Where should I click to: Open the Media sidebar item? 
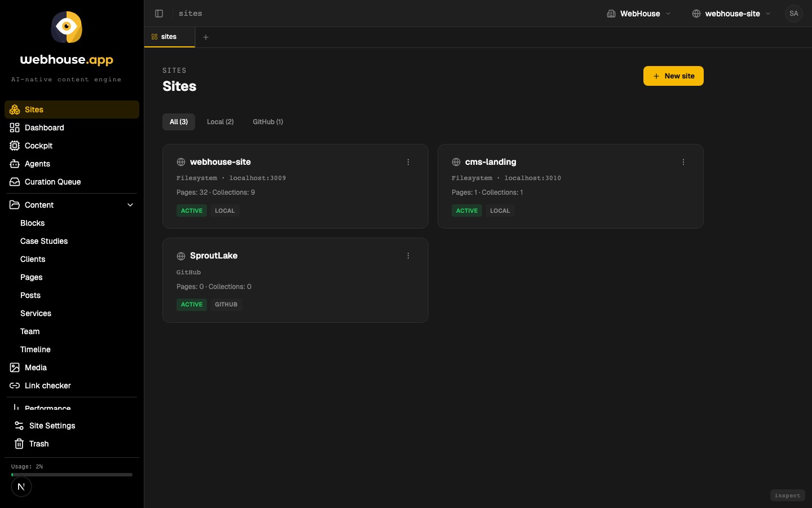72,367
